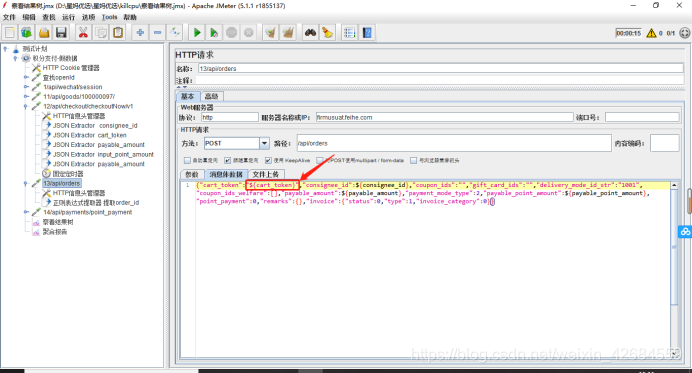The height and width of the screenshot is (373, 692).
Task: Switch to the 高级 tab
Action: 211,96
